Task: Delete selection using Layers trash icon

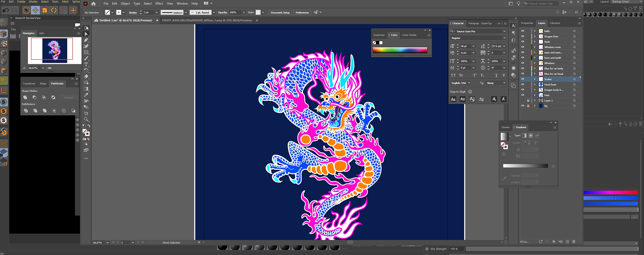Action: (x=574, y=242)
